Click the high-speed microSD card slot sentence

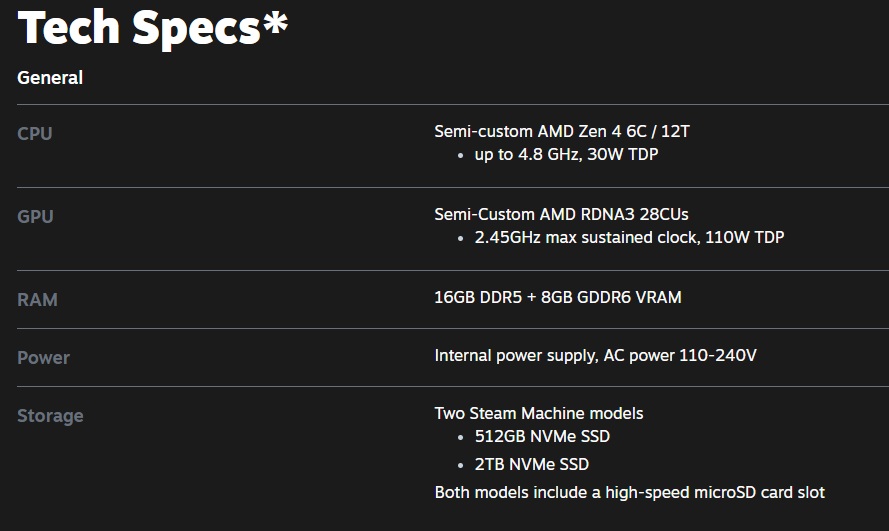pos(629,492)
